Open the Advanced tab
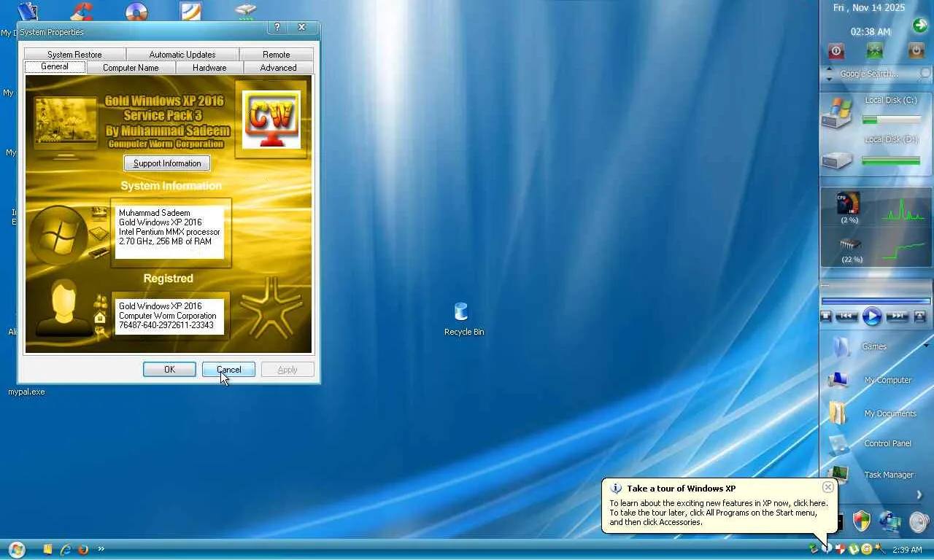Viewport: 934px width, 560px height. click(x=279, y=68)
